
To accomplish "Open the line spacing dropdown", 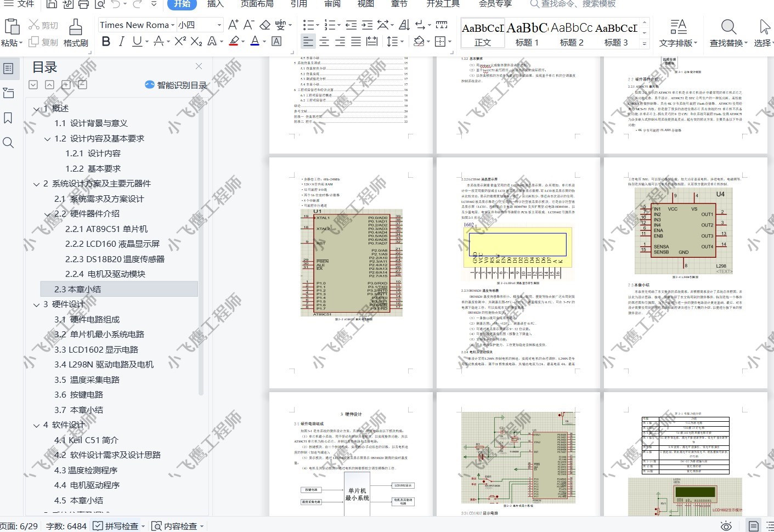I will [403, 42].
